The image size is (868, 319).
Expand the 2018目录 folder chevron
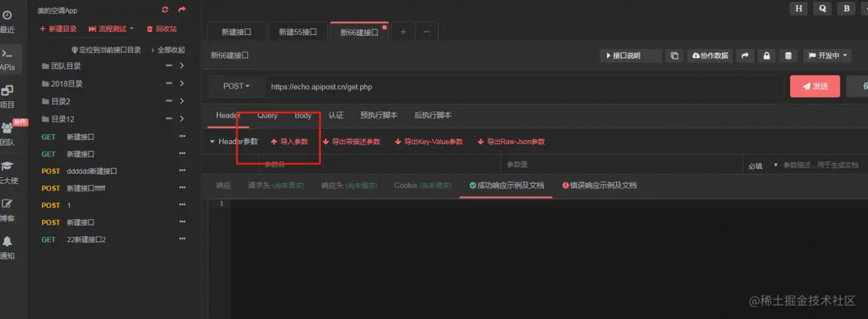(182, 83)
